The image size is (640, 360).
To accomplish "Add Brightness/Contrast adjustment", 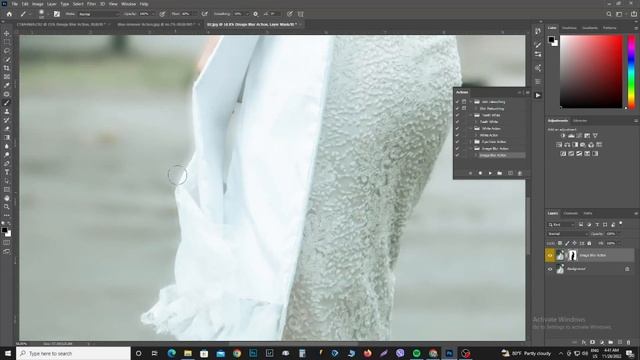I will click(563, 136).
